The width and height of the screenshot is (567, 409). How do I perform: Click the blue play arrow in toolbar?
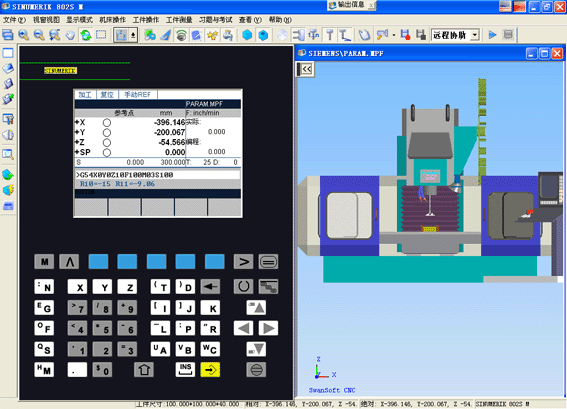point(492,35)
